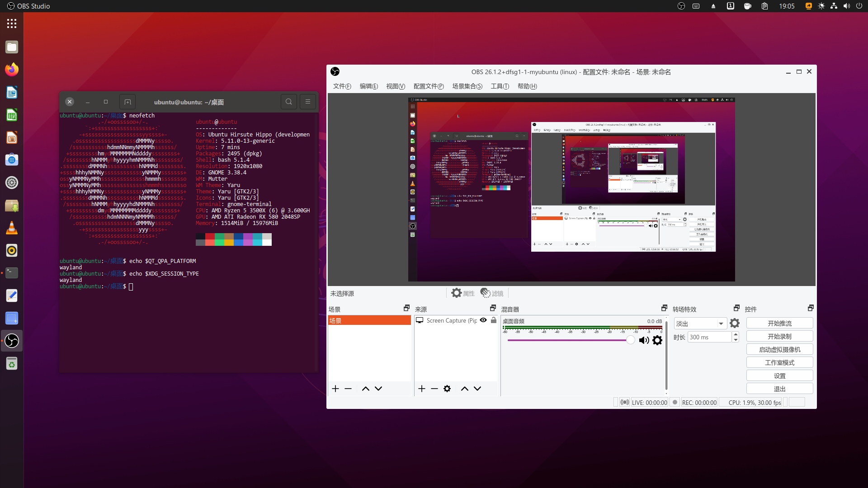Launch VLC media player from the dock

click(12, 228)
